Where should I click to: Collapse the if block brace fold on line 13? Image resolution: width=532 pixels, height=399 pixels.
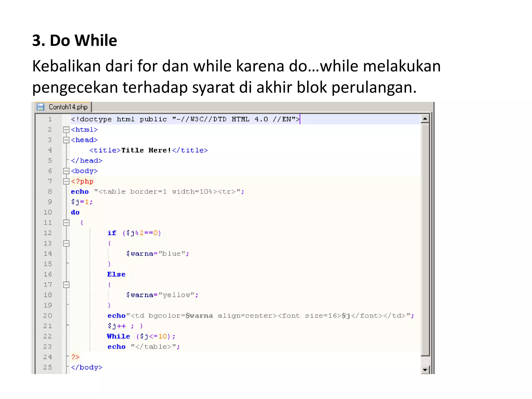tap(66, 243)
